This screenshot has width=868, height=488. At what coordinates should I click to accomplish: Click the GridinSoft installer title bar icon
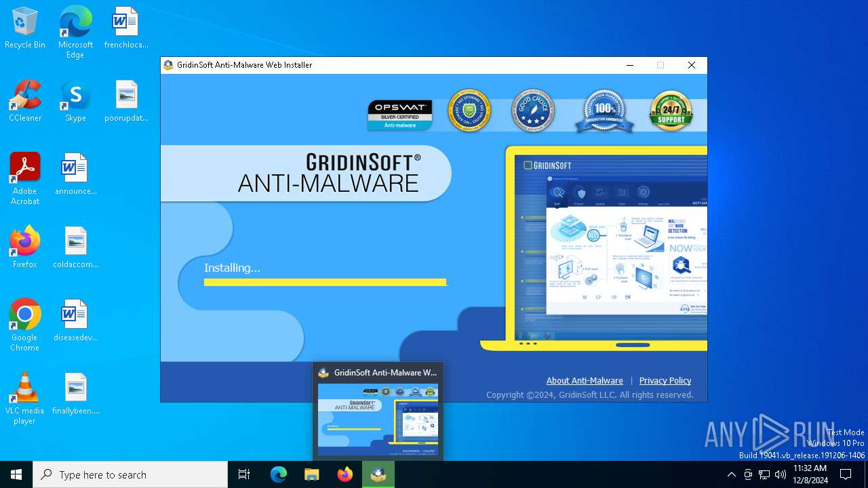[x=169, y=65]
